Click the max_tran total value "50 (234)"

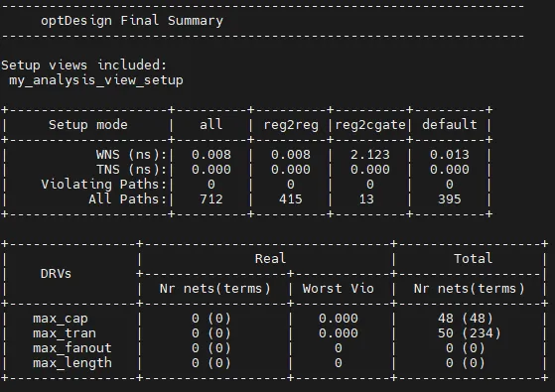point(470,333)
